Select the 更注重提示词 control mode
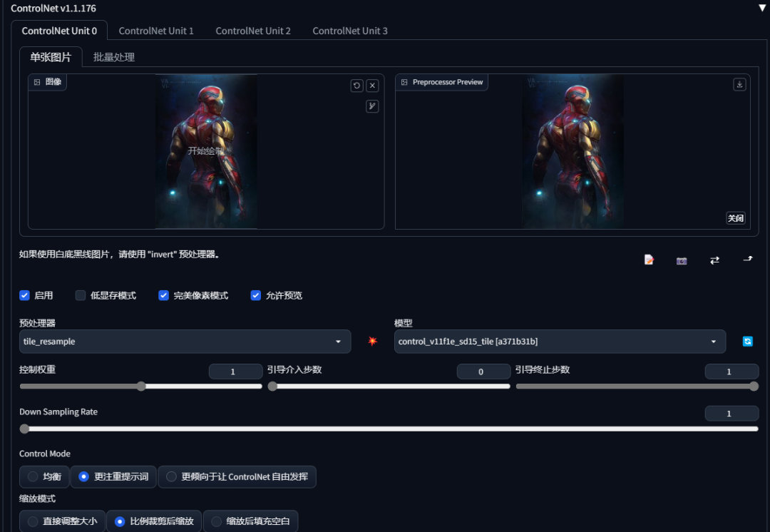 click(x=113, y=477)
